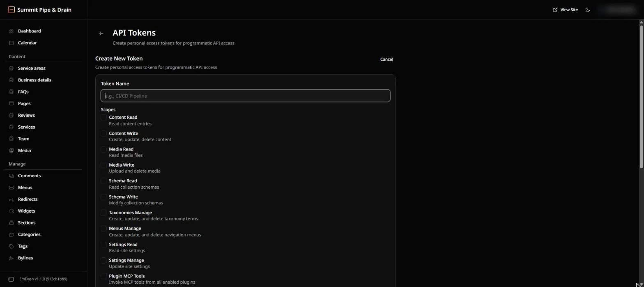
Task: Select the Taxonomies Manage checkbox
Action: (x=103, y=213)
